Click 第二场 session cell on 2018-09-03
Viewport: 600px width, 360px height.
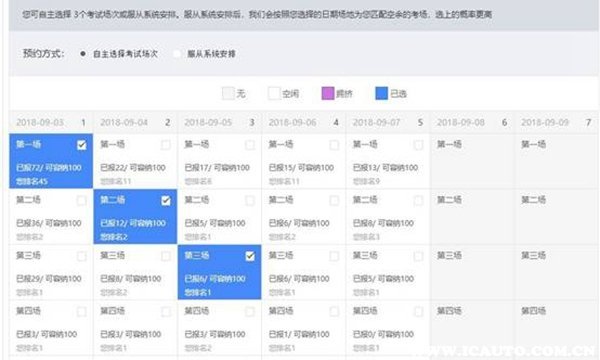click(51, 217)
